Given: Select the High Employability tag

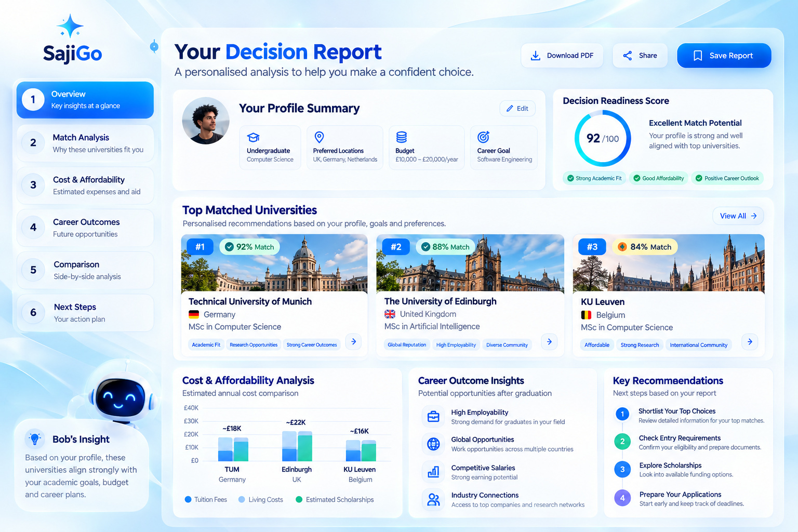Looking at the screenshot, I should pos(456,344).
